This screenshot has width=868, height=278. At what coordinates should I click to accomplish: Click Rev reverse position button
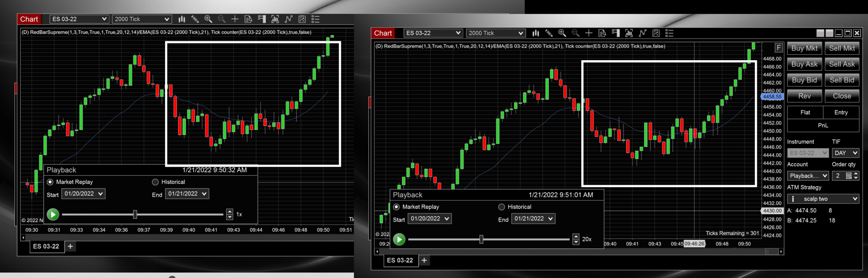(x=804, y=96)
